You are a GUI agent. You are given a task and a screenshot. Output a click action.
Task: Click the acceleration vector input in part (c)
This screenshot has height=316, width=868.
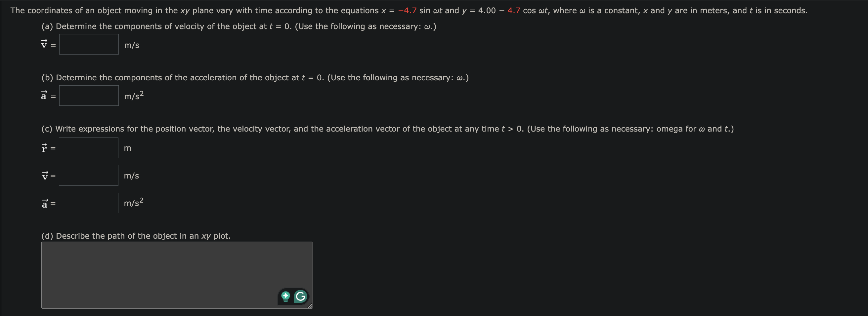click(x=88, y=202)
